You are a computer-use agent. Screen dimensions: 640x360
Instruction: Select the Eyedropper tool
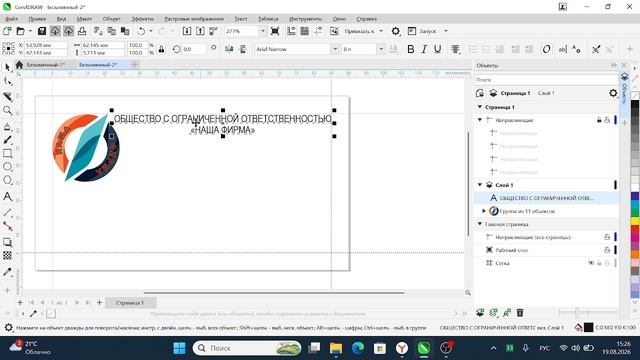pos(7,272)
